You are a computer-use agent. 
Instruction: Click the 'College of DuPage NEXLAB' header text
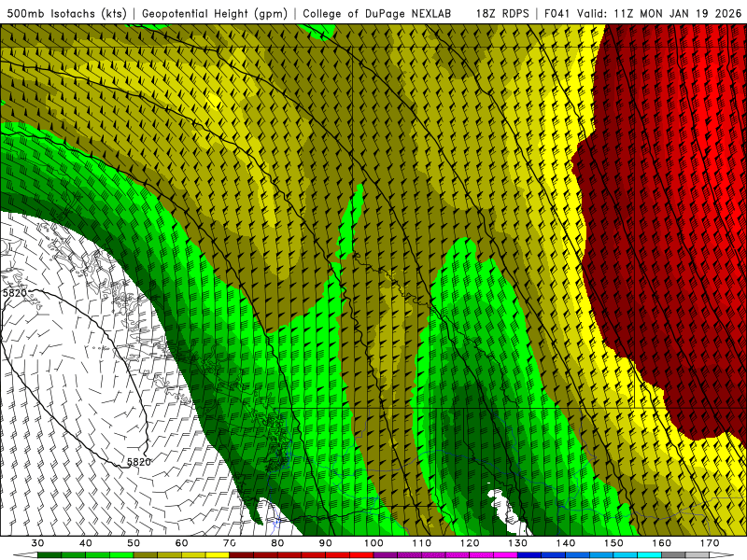coord(377,13)
